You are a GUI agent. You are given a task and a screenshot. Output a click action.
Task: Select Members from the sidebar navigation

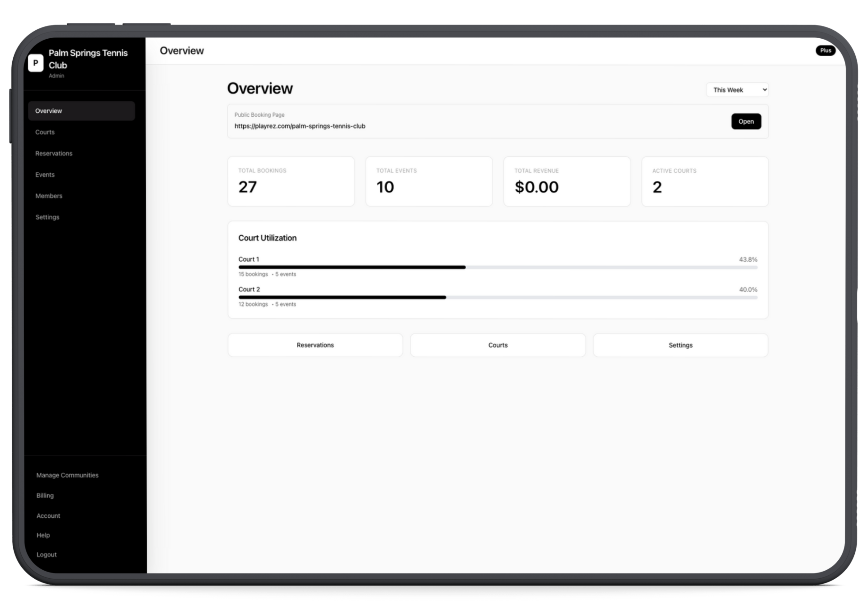pyautogui.click(x=49, y=196)
